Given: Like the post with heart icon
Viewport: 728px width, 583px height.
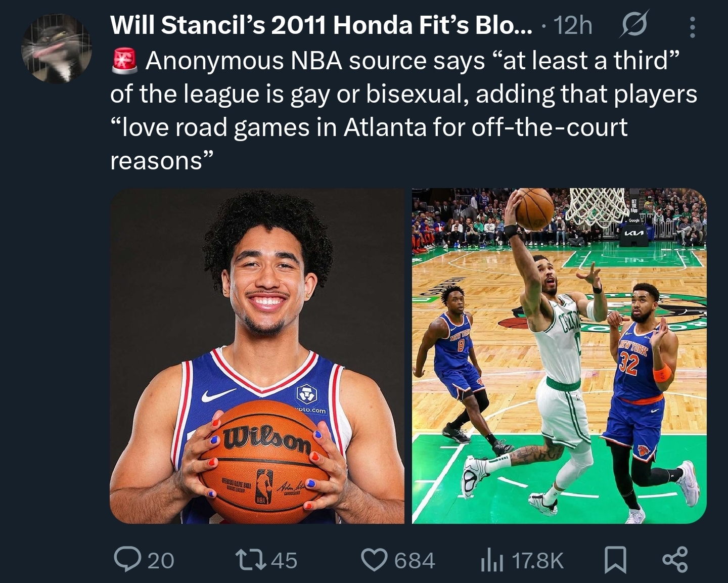Looking at the screenshot, I should [374, 560].
